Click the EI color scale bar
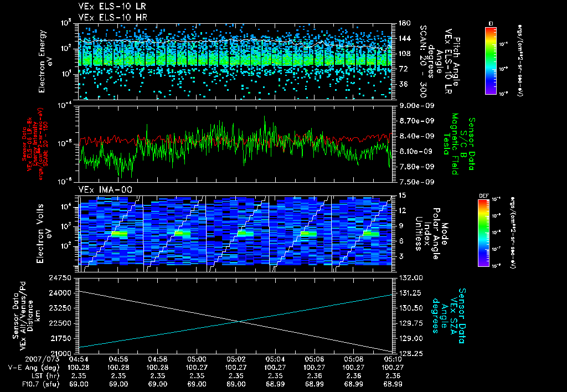 [x=491, y=60]
